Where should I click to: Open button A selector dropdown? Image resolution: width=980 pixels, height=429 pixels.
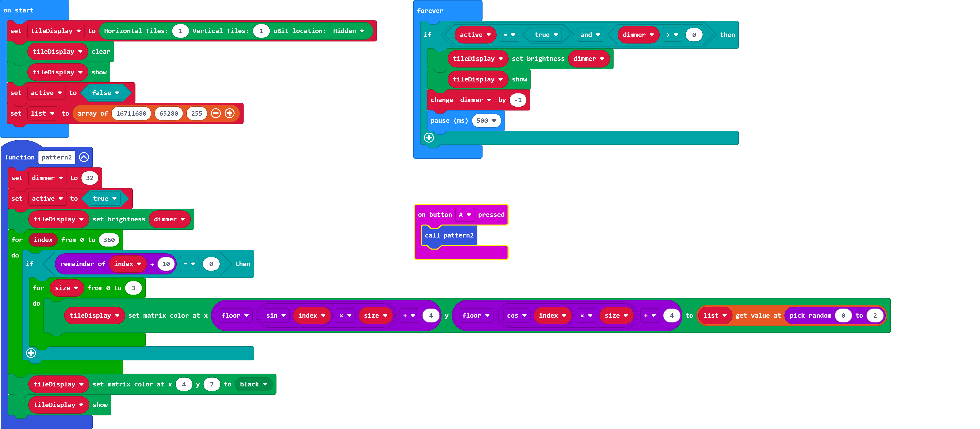pyautogui.click(x=465, y=215)
